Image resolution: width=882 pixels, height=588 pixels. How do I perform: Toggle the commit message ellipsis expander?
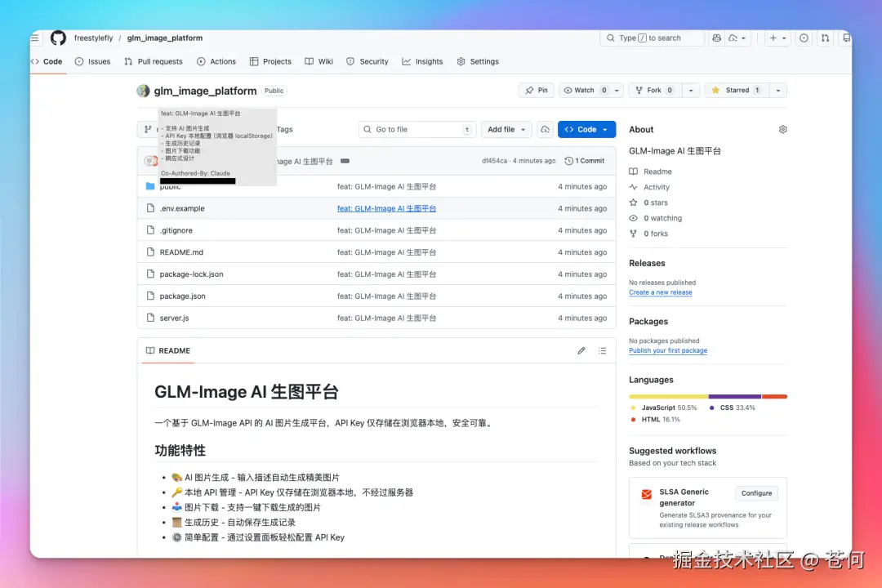tap(345, 161)
